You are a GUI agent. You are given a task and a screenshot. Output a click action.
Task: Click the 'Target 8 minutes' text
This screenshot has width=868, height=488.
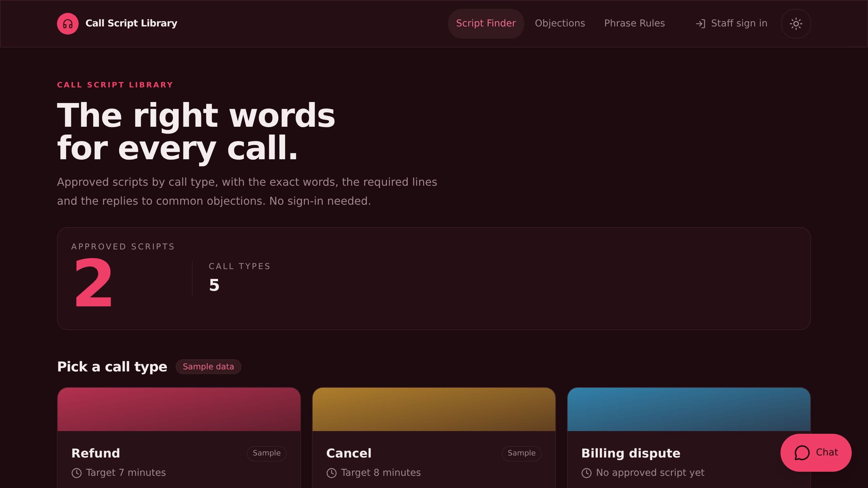tap(381, 473)
